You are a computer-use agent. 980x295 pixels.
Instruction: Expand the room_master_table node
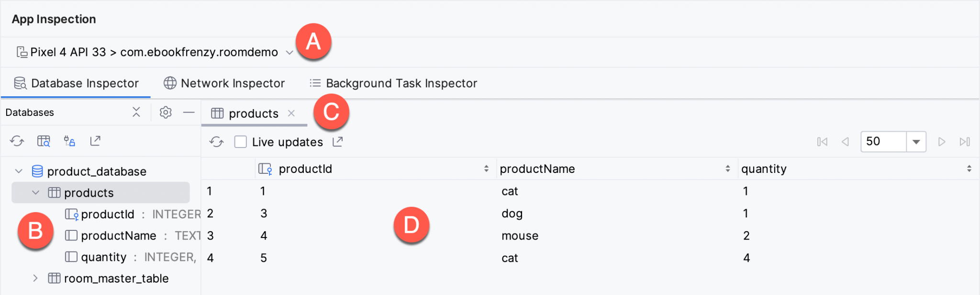[x=35, y=278]
